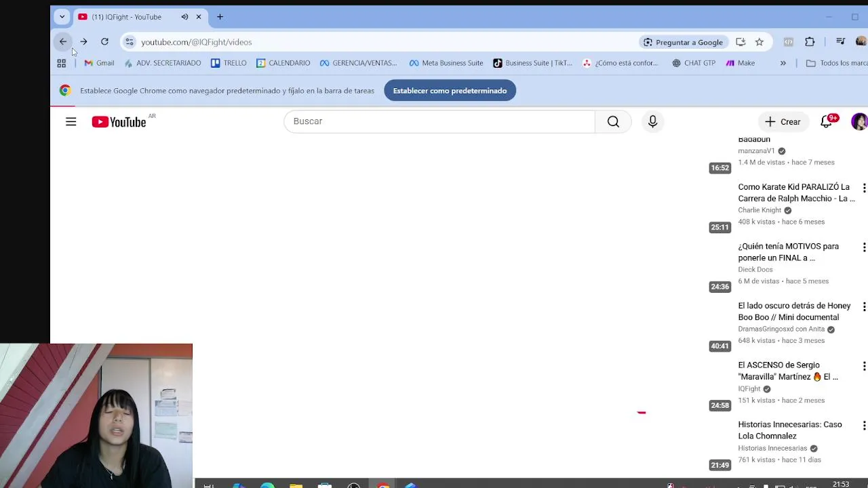Click the YouTube search magnifier button
Screen dimensions: 868x488
(x=613, y=121)
